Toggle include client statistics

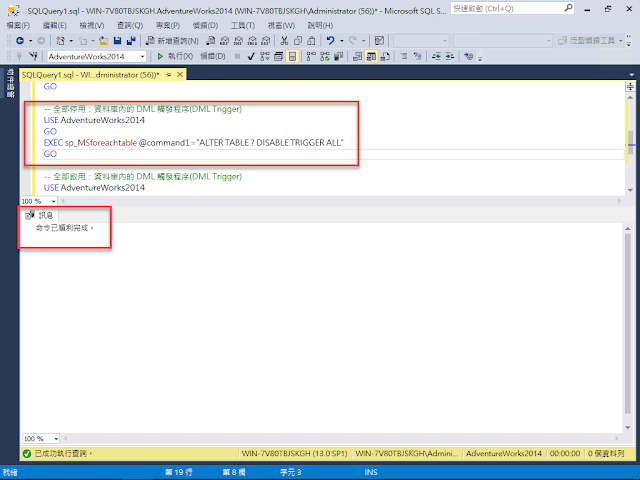(x=338, y=56)
